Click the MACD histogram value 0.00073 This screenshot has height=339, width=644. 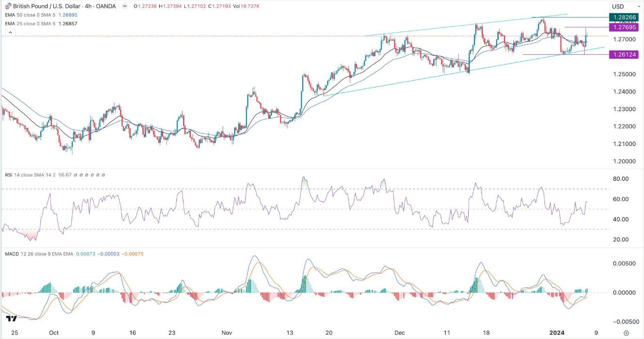point(86,254)
